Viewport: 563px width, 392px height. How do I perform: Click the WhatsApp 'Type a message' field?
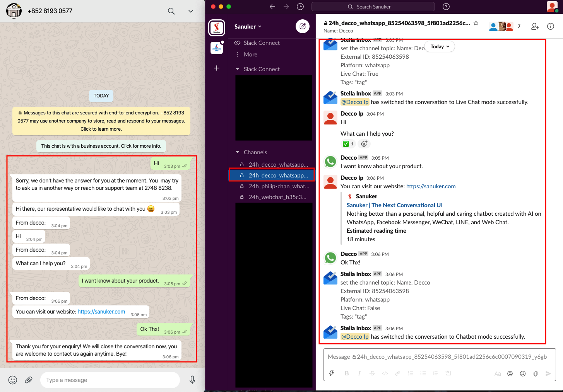110,380
